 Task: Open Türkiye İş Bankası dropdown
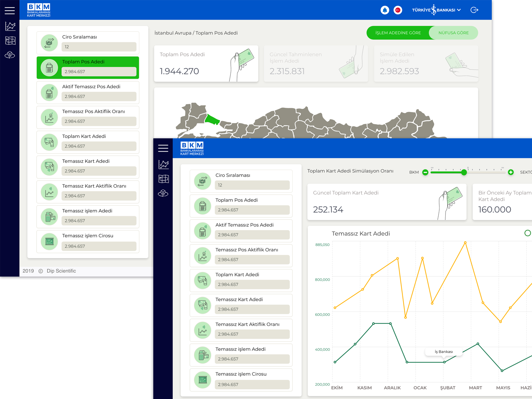pyautogui.click(x=436, y=10)
